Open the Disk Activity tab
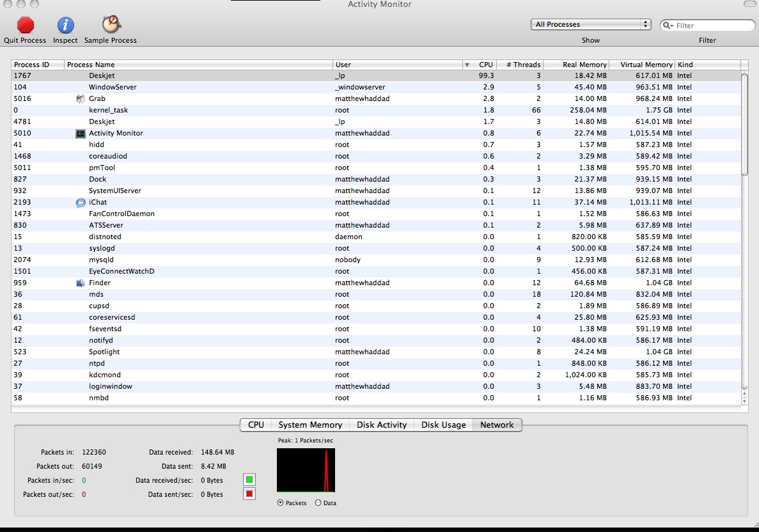This screenshot has height=532, width=759. [382, 425]
